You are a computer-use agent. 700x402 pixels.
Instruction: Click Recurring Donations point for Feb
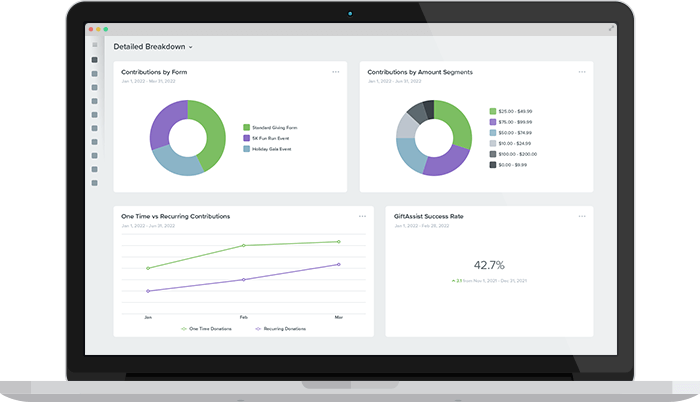(x=243, y=280)
